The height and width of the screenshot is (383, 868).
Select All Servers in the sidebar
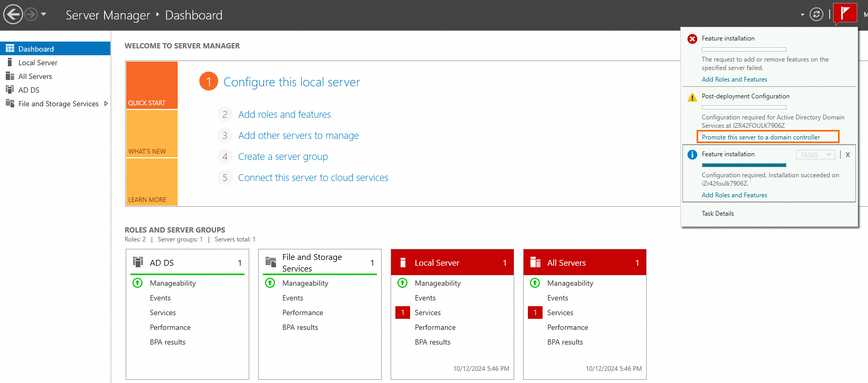pyautogui.click(x=35, y=76)
